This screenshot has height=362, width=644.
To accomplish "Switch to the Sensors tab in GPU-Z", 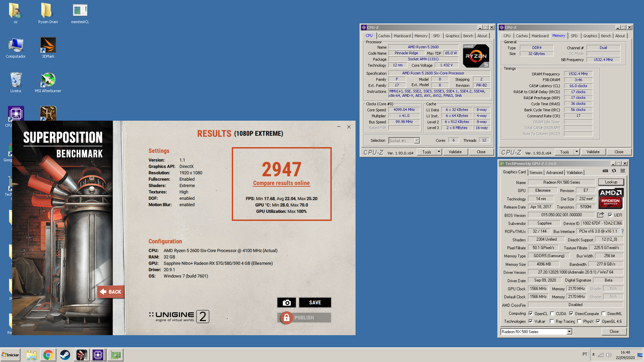I will click(x=536, y=173).
